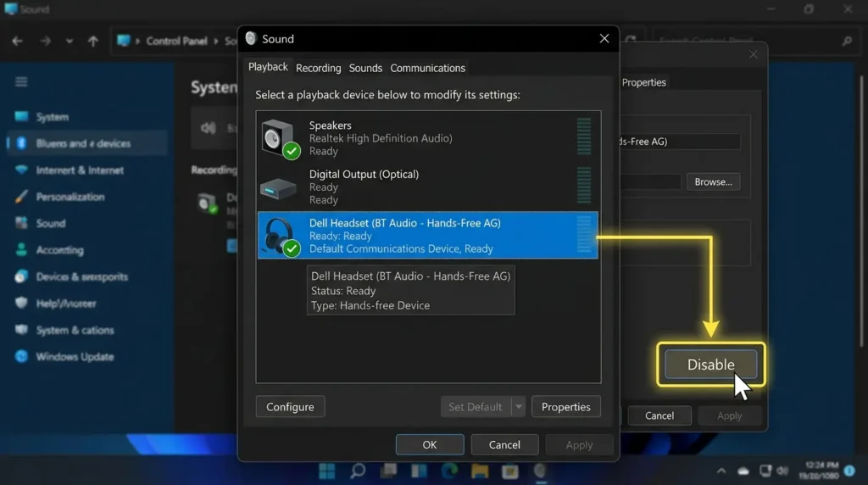The width and height of the screenshot is (868, 485).
Task: Click the Configure button
Action: [290, 407]
